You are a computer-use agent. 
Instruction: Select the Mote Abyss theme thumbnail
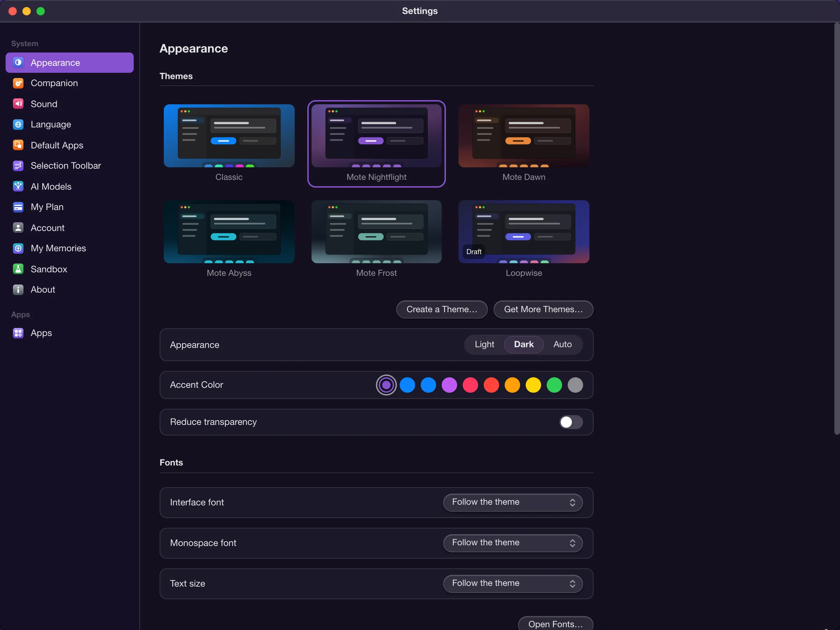click(229, 232)
